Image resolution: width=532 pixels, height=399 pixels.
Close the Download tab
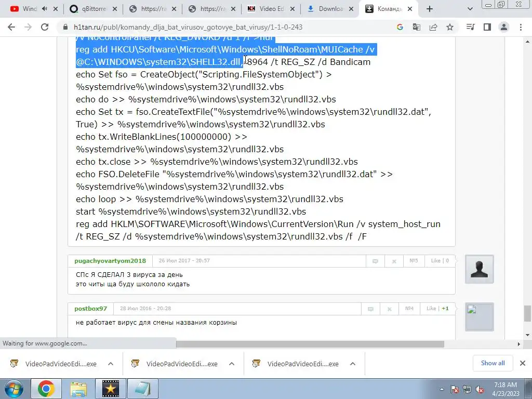(x=352, y=9)
